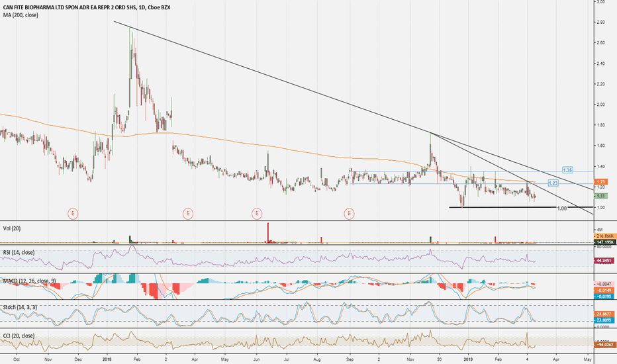Select the 1.23 boxed price label
Viewport: 617px width, 364px height.
click(553, 183)
